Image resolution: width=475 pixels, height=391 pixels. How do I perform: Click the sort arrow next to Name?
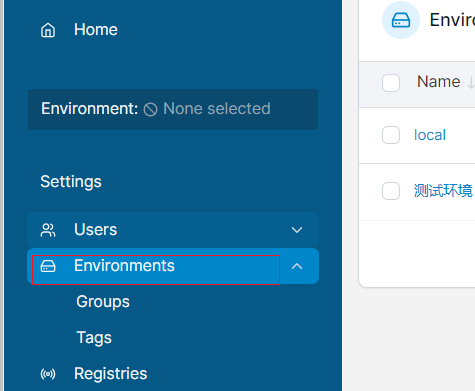pyautogui.click(x=471, y=82)
